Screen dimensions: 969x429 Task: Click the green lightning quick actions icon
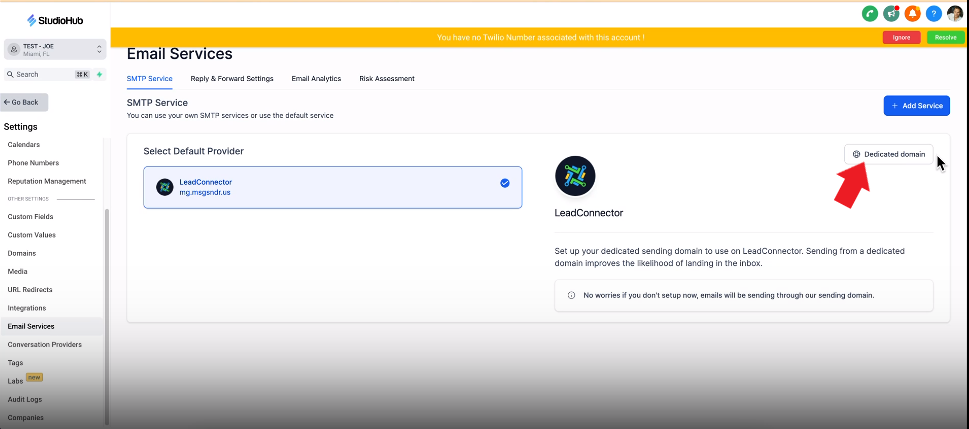click(x=99, y=74)
